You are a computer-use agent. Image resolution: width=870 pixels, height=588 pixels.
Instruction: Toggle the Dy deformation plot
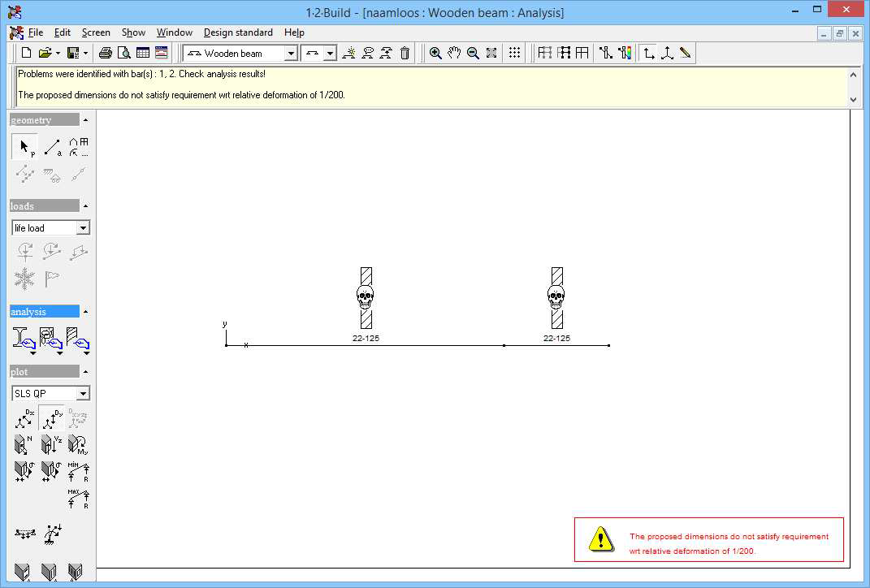[x=52, y=418]
